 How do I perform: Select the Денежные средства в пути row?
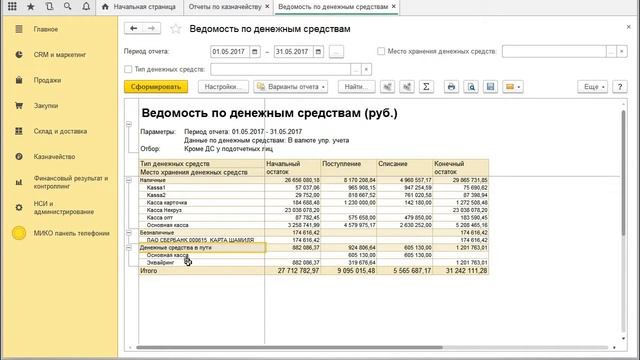click(x=202, y=248)
